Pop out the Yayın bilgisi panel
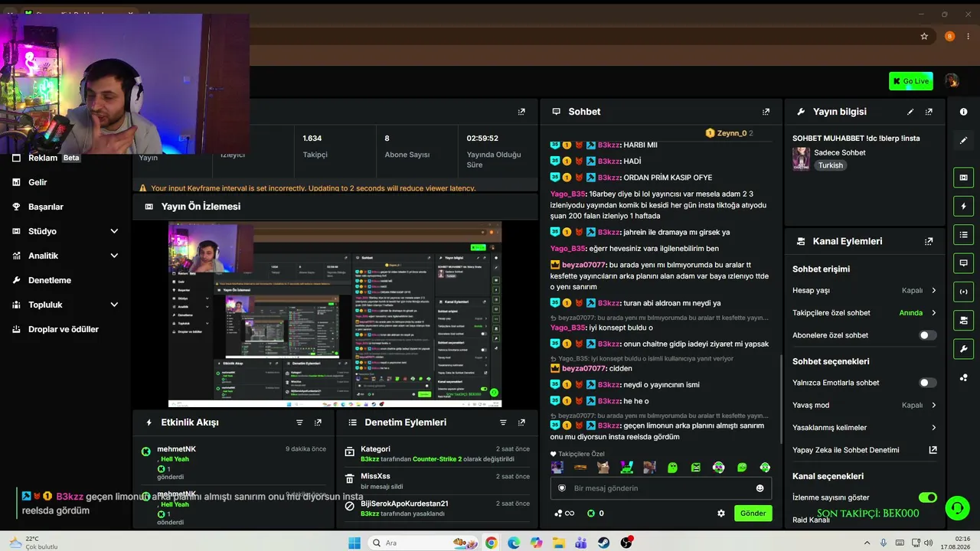 tap(929, 112)
